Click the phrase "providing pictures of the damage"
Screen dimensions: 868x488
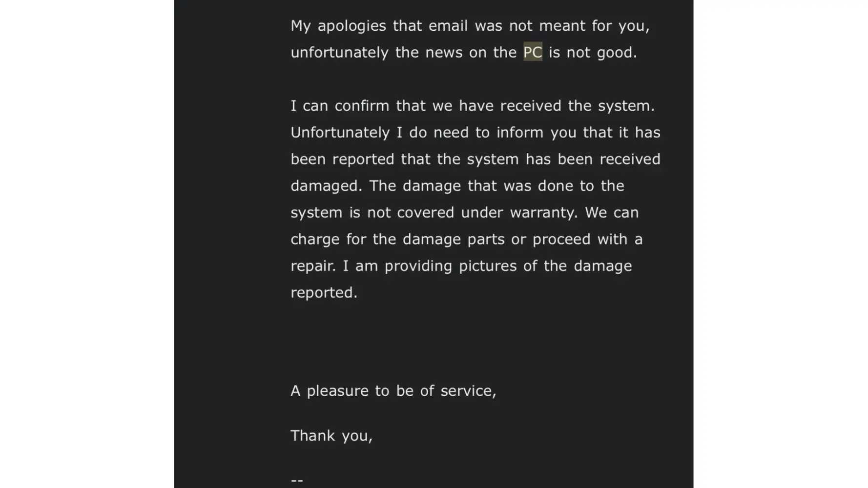pos(508,266)
